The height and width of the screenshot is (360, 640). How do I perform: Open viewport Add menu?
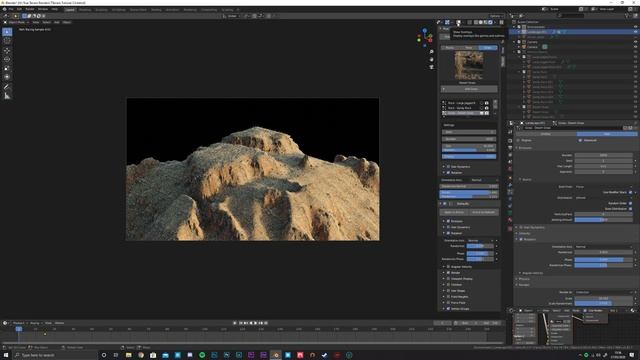(x=57, y=22)
